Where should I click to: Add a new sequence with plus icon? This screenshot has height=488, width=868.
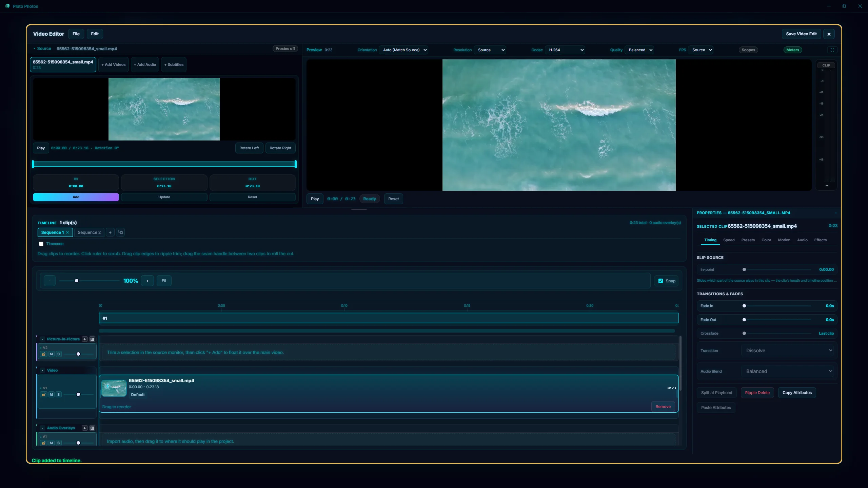pyautogui.click(x=110, y=232)
